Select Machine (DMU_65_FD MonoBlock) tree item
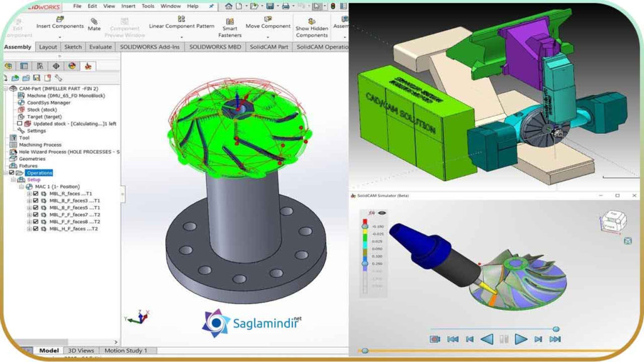644x362 pixels. (x=66, y=96)
